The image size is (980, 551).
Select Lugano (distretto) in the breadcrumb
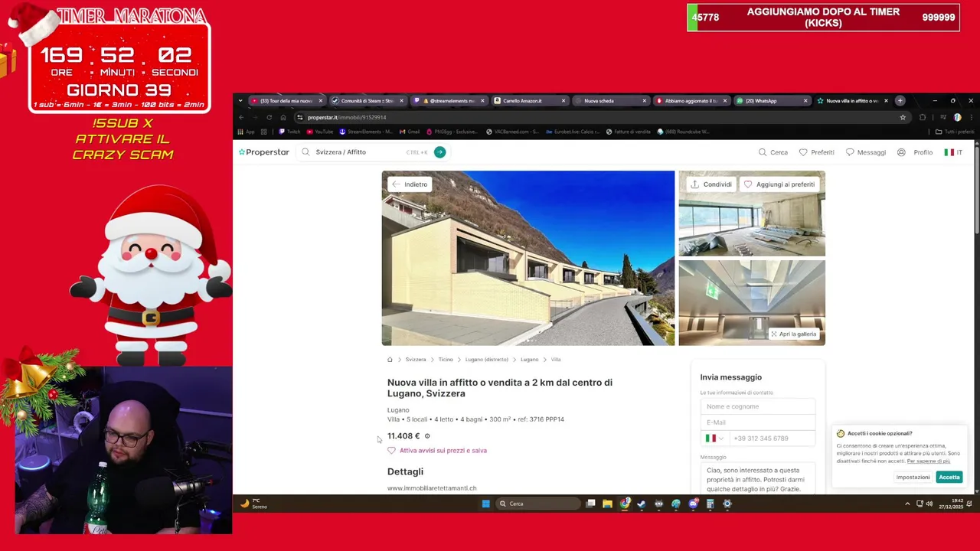[487, 360]
